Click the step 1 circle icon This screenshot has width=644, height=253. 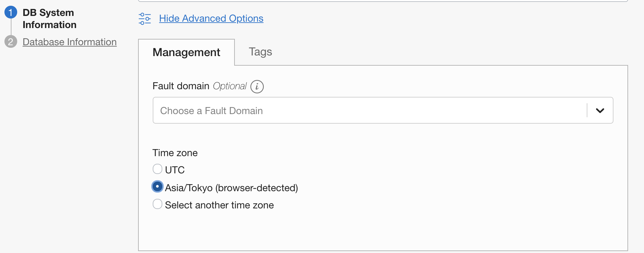click(10, 12)
